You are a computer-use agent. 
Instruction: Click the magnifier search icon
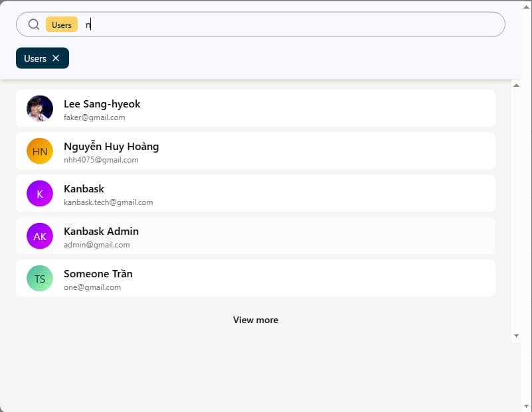[x=34, y=25]
